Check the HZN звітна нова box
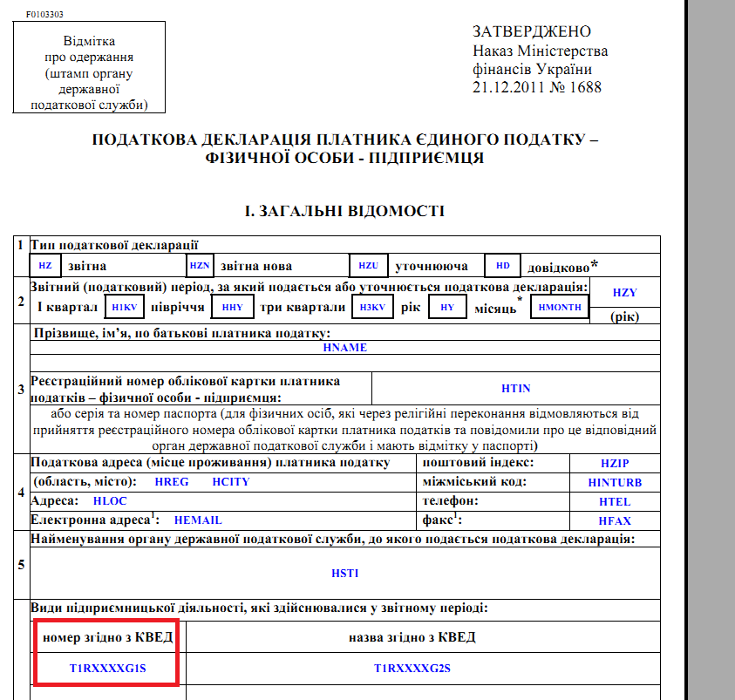 (x=200, y=266)
